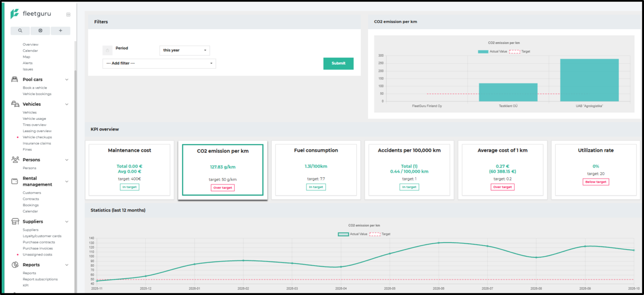Collapse the Vehicles section chevron
The height and width of the screenshot is (295, 644).
[67, 104]
